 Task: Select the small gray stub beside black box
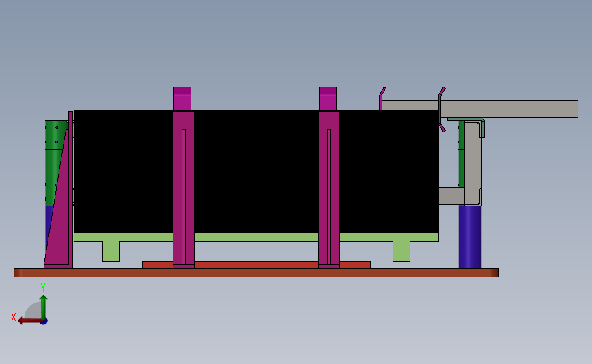coord(451,196)
